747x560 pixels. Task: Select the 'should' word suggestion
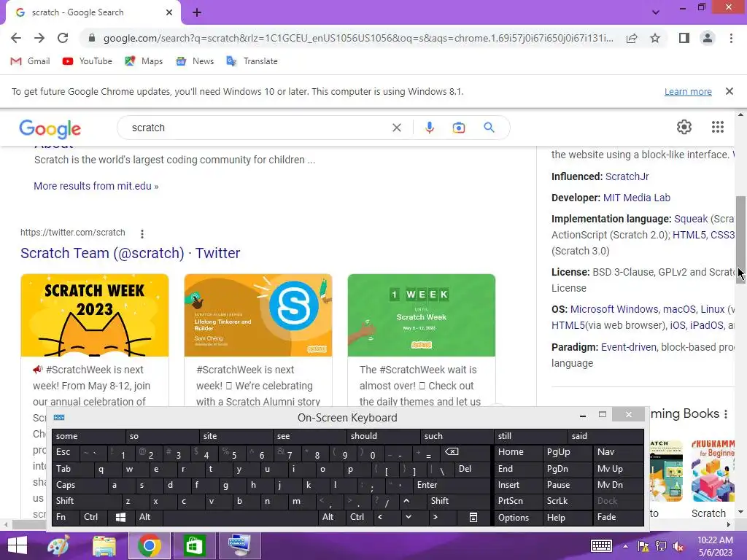pos(384,436)
